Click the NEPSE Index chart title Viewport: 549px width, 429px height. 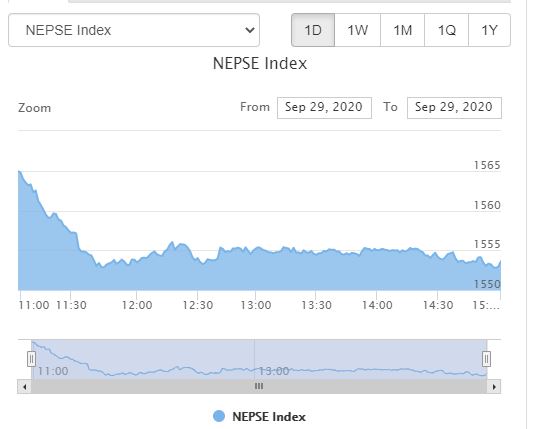tap(260, 64)
